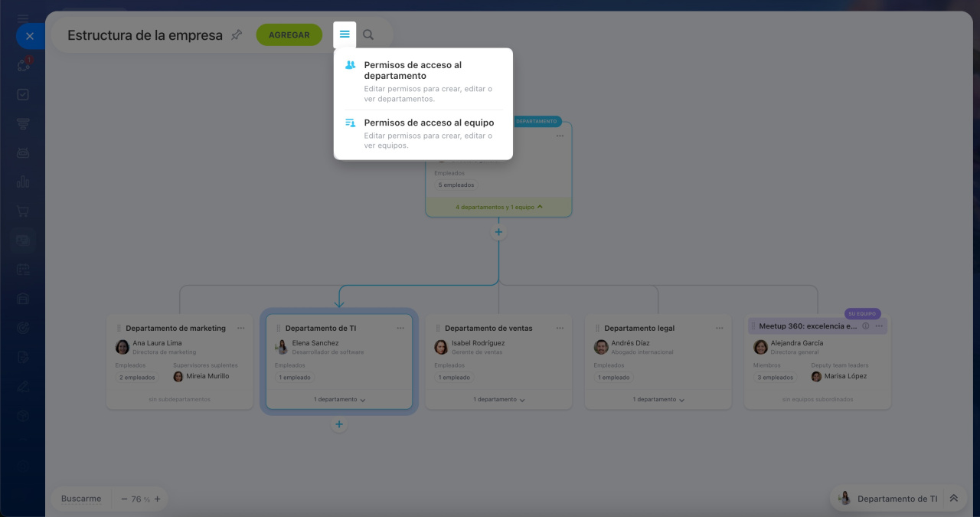Click Marisa López's avatar
Viewport: 980px width, 517px height.
pos(816,377)
